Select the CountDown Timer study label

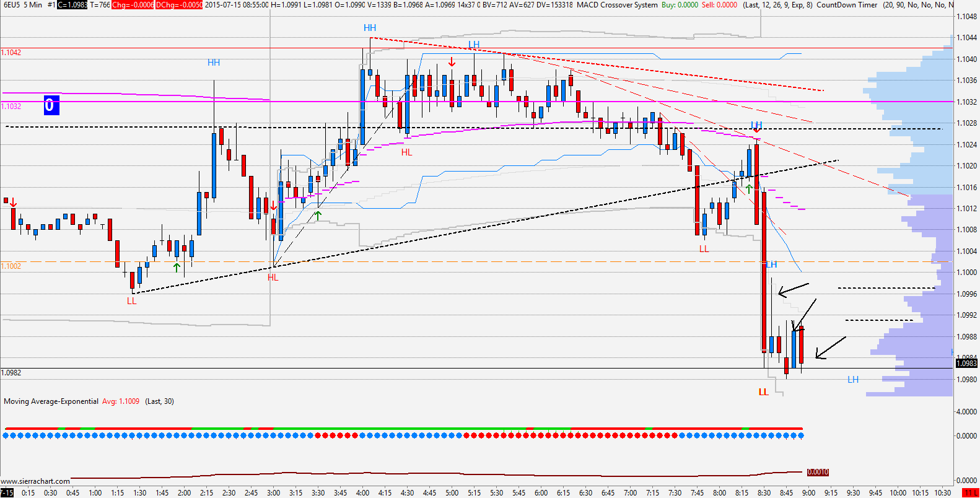click(847, 5)
